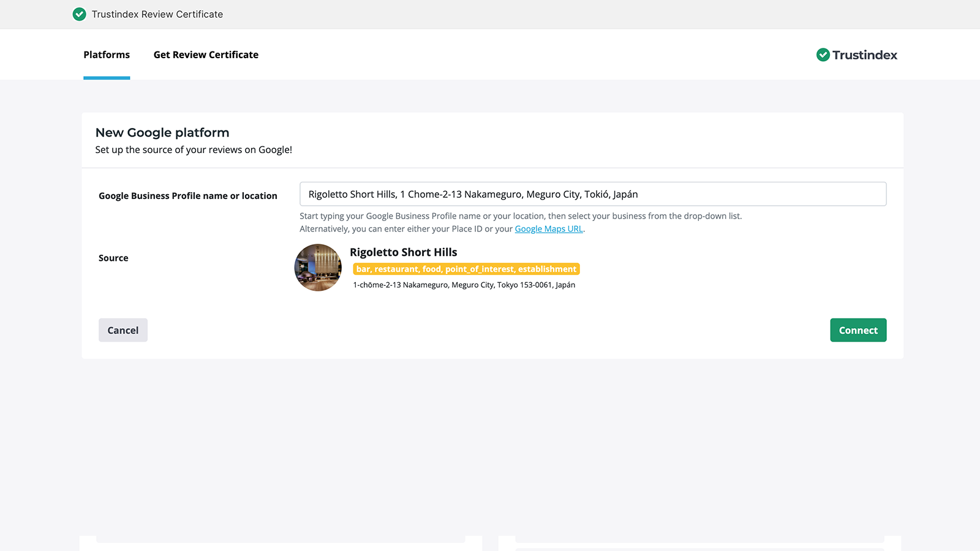Focus the Google Business Profile name input
The height and width of the screenshot is (551, 980).
pos(593,194)
